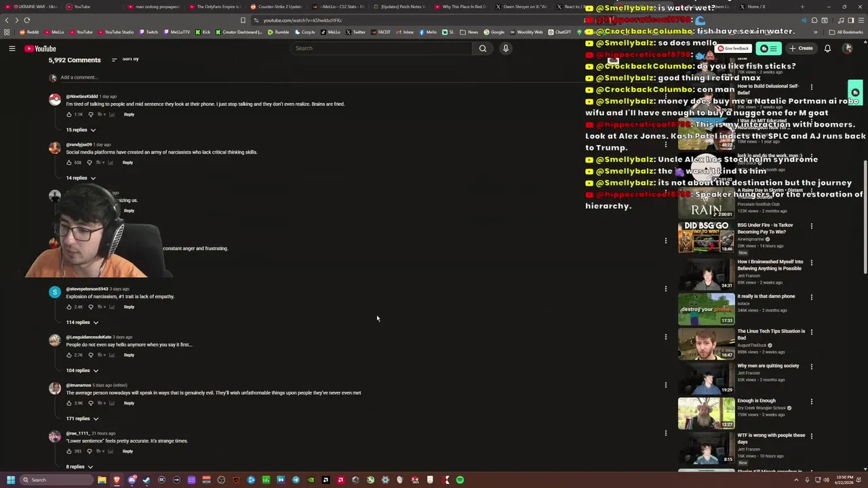
Task: Open @NinetiesKiddd channel avatar
Action: coord(55,100)
